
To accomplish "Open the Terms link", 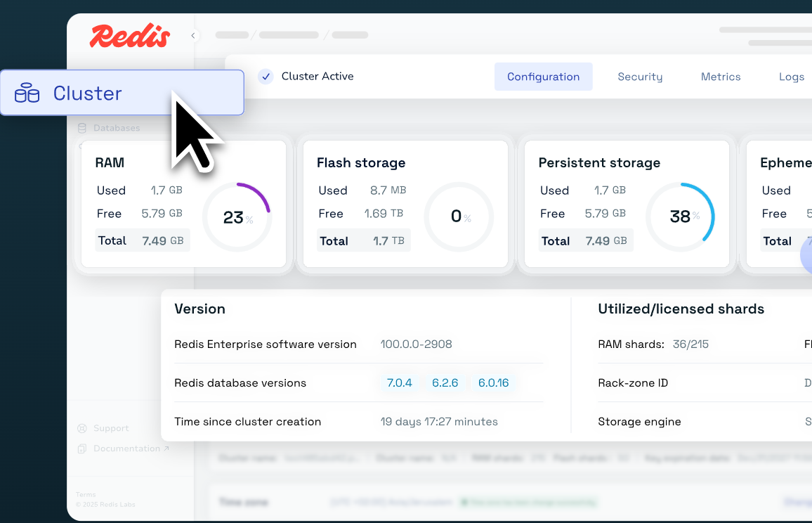I will pyautogui.click(x=86, y=494).
